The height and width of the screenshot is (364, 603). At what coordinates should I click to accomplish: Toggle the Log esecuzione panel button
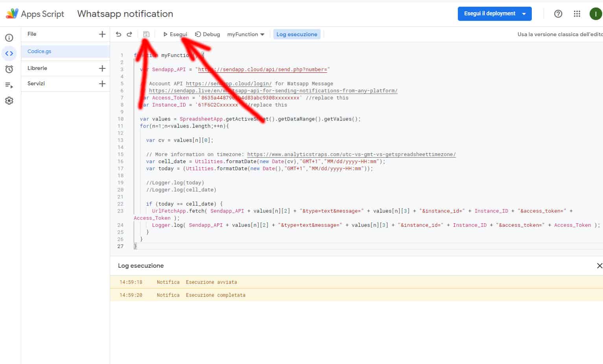click(x=297, y=34)
